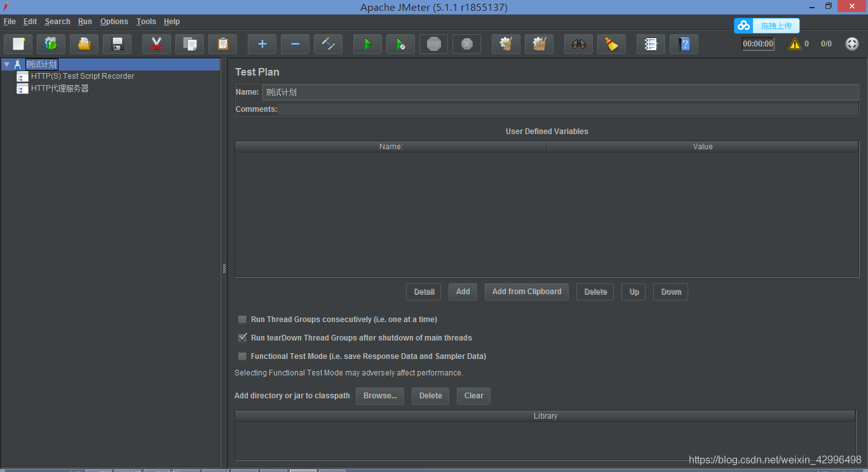
Task: Click the Toggle enable/disable icon
Action: coord(329,44)
